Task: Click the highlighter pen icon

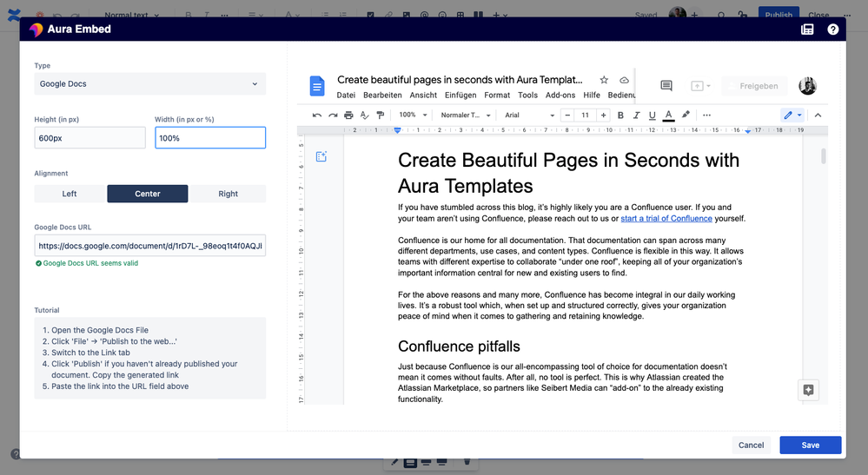Action: (x=686, y=115)
